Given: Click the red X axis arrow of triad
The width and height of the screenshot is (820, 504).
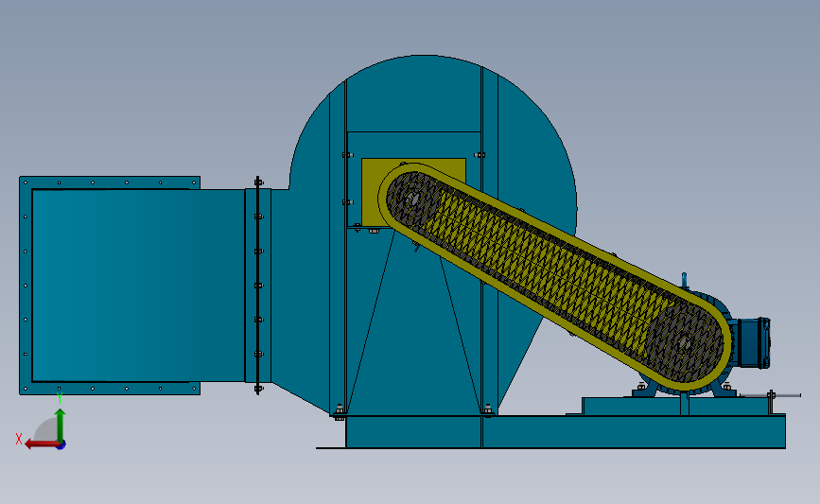Looking at the screenshot, I should point(41,444).
